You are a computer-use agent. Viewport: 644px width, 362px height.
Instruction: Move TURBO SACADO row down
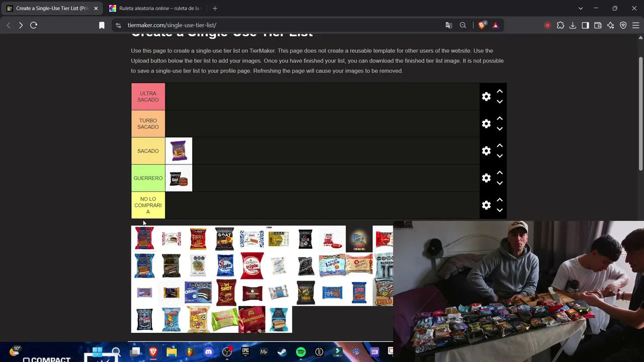500,129
